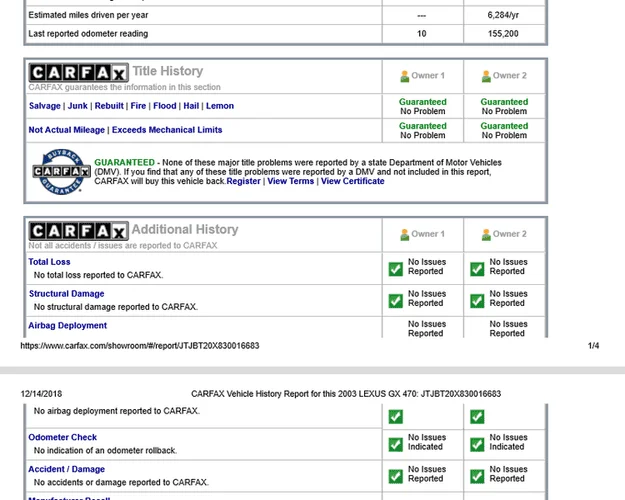Open the Fire title link
The image size is (625, 500).
[138, 106]
